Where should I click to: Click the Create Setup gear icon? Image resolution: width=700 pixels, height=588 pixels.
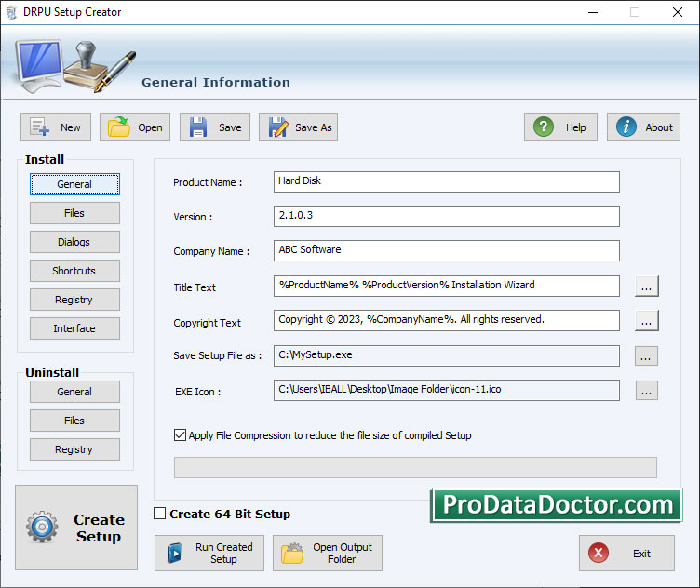pyautogui.click(x=42, y=527)
